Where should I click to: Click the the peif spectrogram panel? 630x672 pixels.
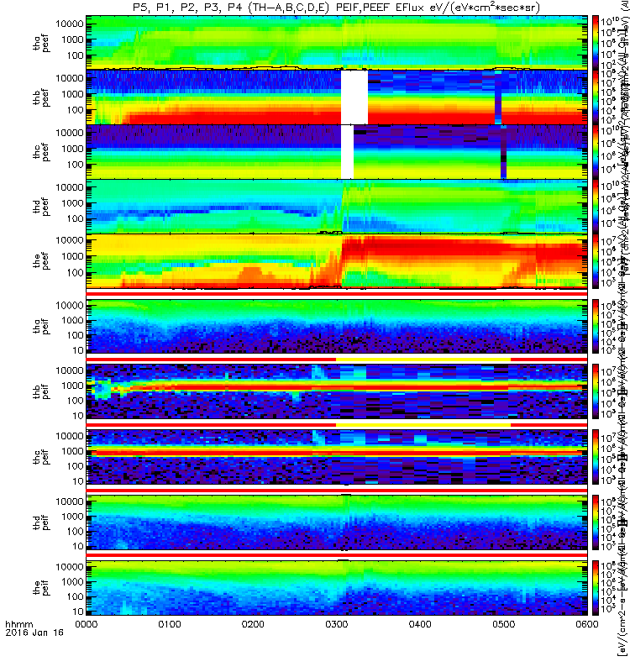point(337,587)
